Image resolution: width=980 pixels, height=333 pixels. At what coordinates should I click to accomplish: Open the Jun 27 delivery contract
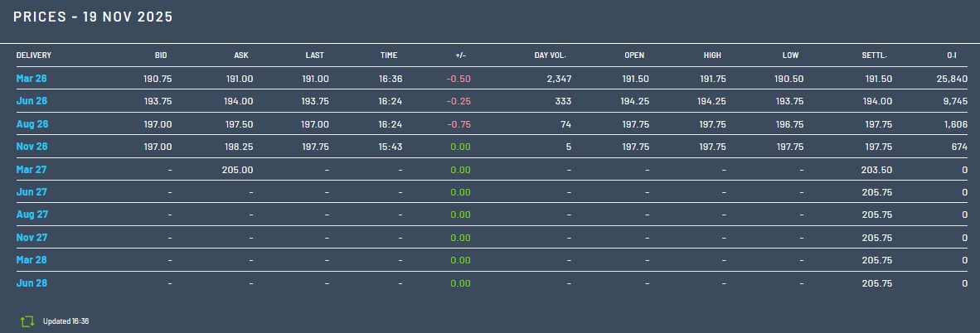(32, 192)
